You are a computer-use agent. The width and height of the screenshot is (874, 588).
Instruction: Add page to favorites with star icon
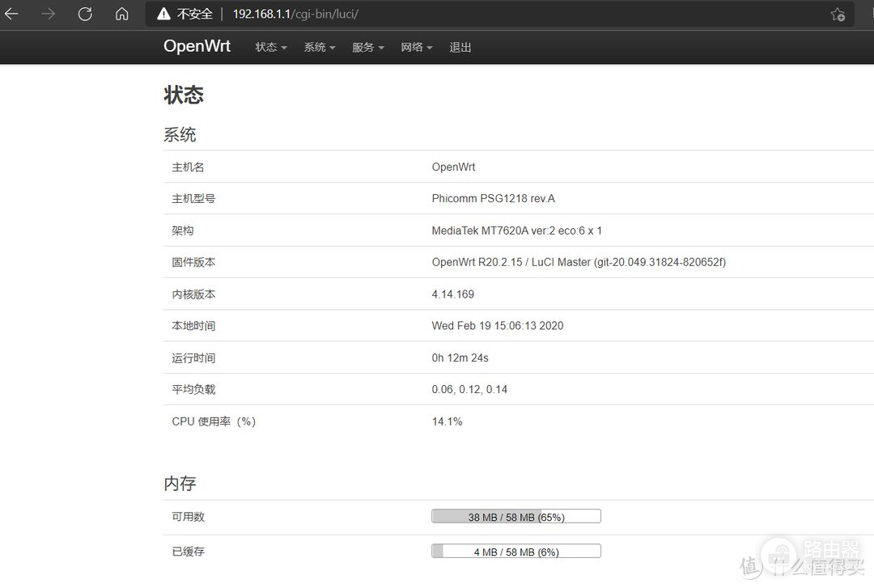[x=838, y=15]
